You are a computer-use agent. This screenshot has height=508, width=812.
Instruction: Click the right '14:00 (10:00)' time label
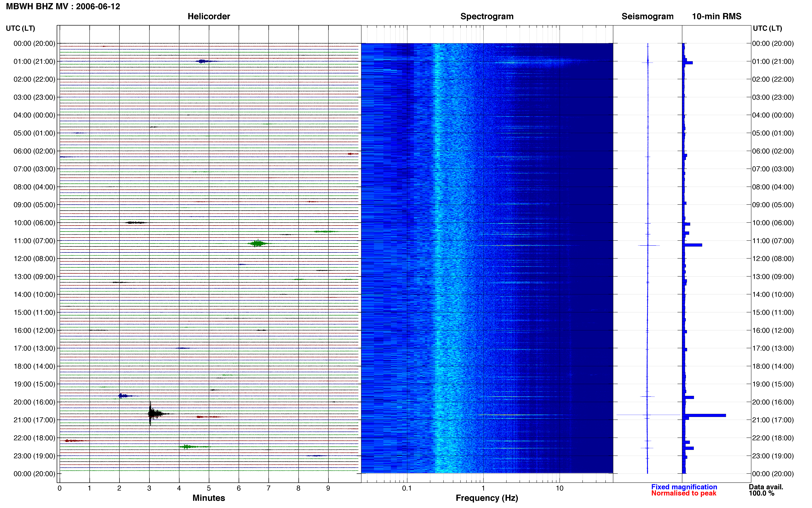(773, 294)
